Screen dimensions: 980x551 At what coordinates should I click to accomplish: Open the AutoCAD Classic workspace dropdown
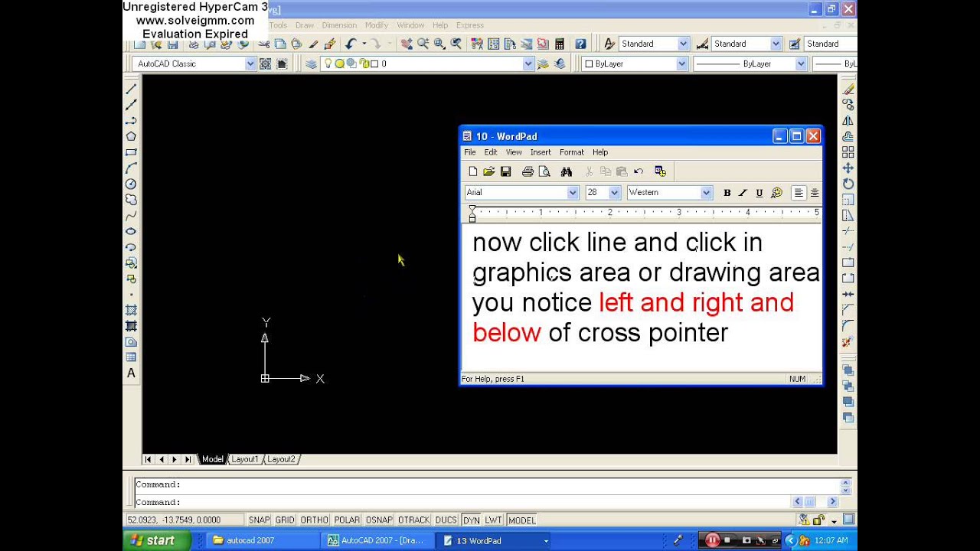[x=250, y=64]
